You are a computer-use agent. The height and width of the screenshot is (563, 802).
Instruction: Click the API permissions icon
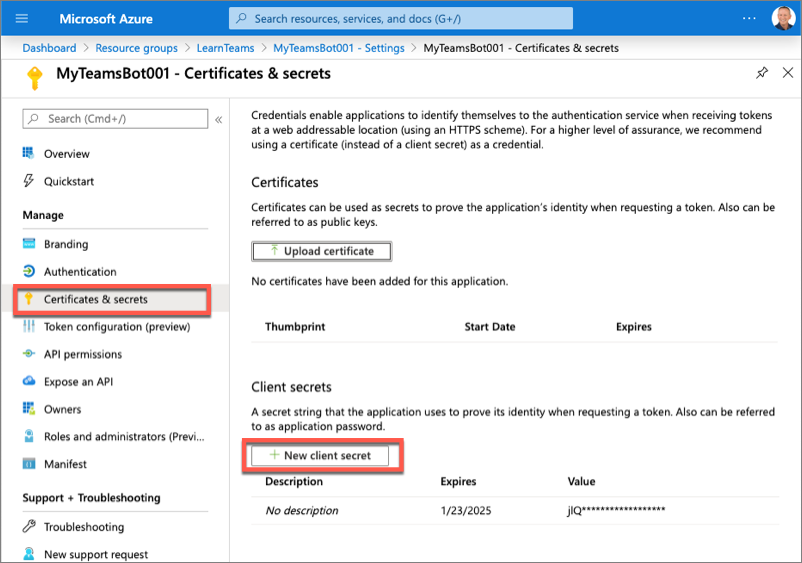coord(29,353)
